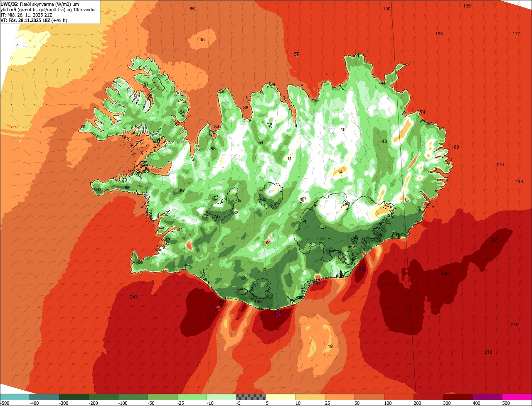Click the flux value 148 at the eastern edge
The width and height of the screenshot is (532, 406).
click(x=519, y=181)
